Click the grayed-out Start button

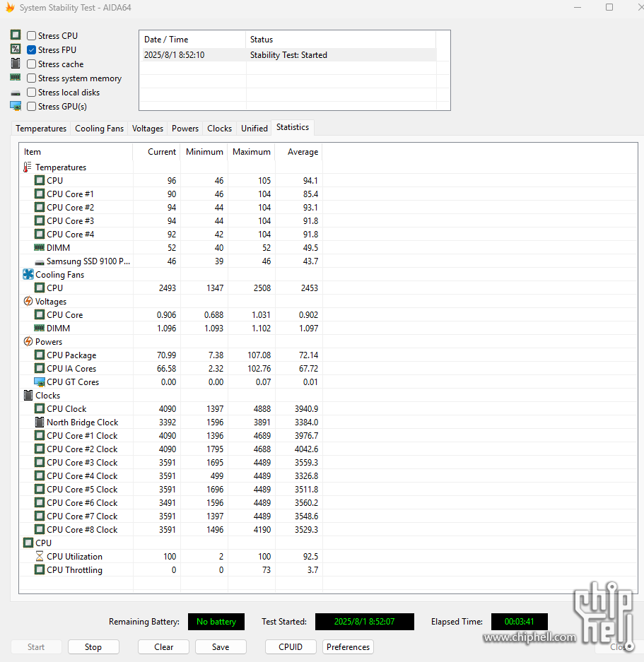(x=36, y=646)
